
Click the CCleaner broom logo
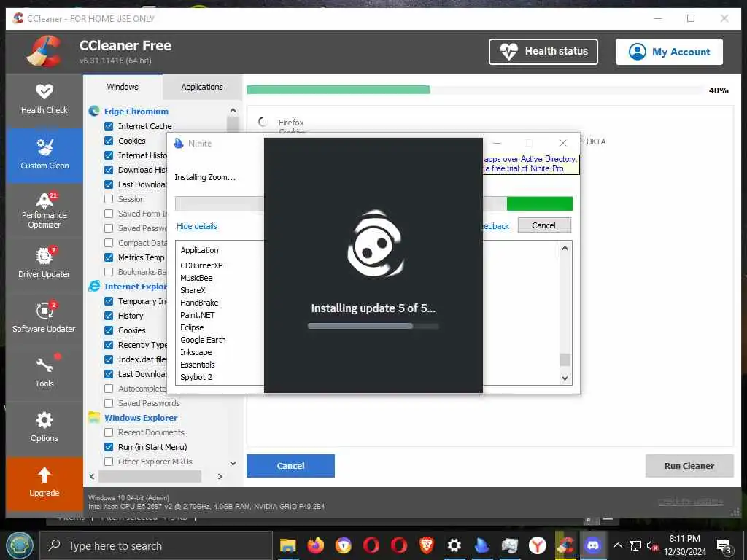pyautogui.click(x=43, y=52)
